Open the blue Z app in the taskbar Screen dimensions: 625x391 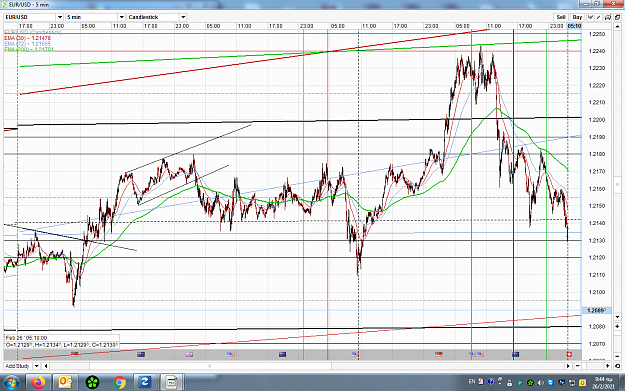coord(144,383)
